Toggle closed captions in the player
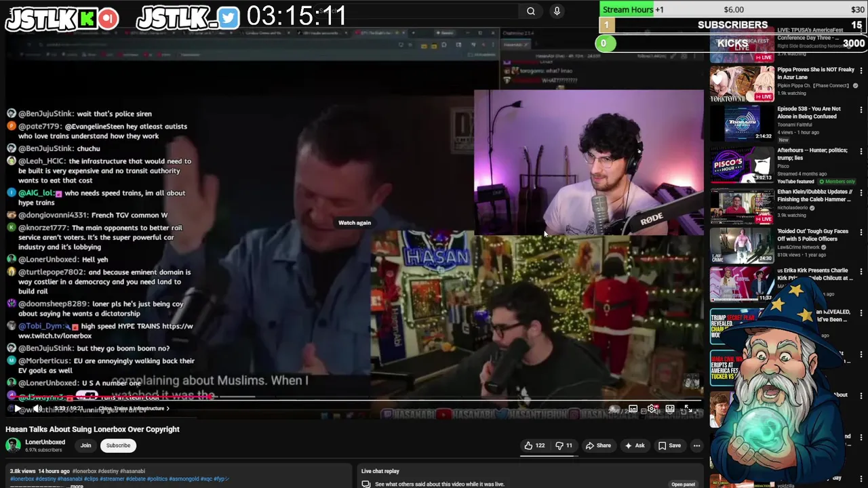The image size is (868, 488). click(x=633, y=409)
